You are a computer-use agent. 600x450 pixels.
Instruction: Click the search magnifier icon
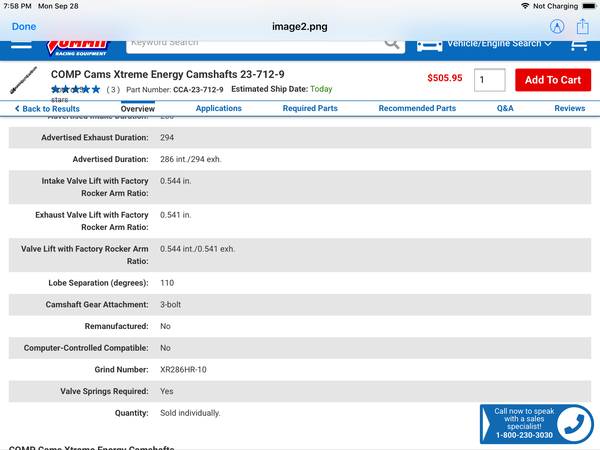click(x=392, y=44)
